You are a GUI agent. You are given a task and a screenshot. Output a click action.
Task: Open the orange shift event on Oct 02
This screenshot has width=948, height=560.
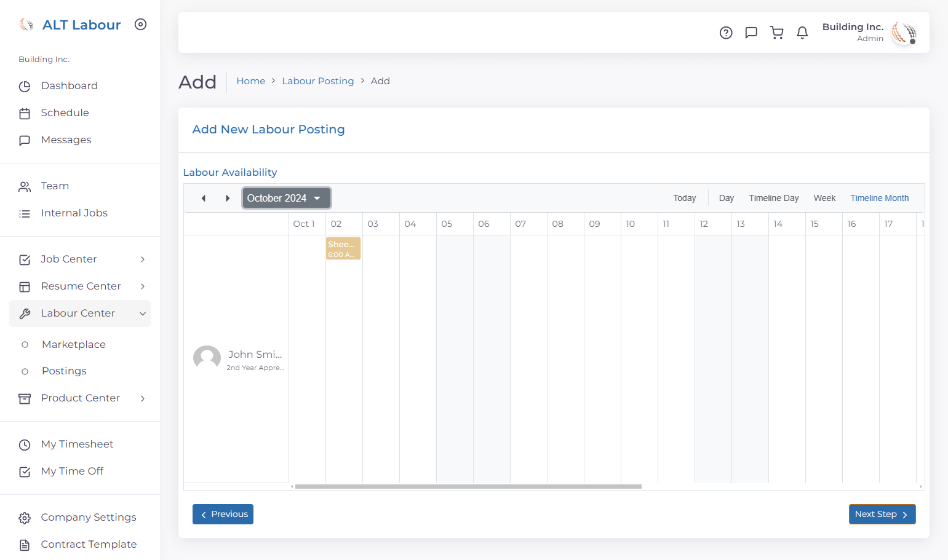point(343,248)
